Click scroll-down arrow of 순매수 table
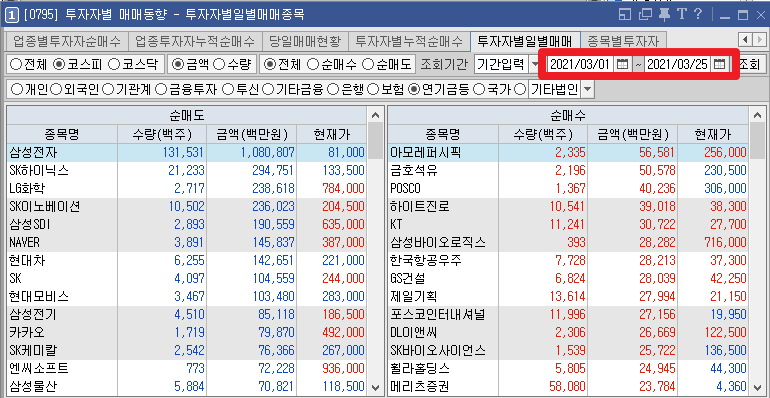The image size is (770, 398). (757, 387)
